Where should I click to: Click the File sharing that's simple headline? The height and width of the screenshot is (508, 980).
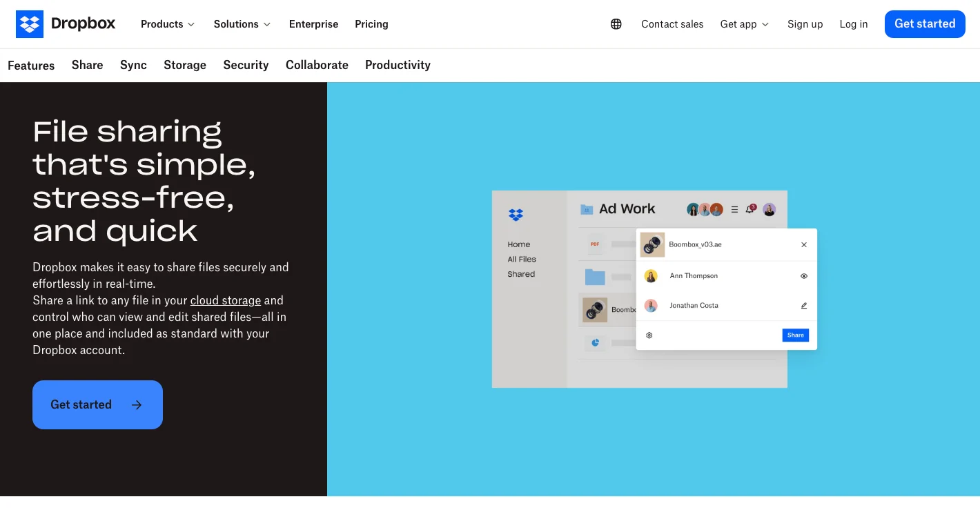point(144,181)
